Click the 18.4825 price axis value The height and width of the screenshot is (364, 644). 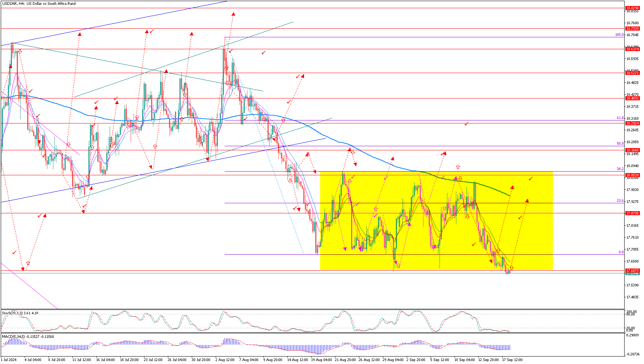pyautogui.click(x=632, y=83)
